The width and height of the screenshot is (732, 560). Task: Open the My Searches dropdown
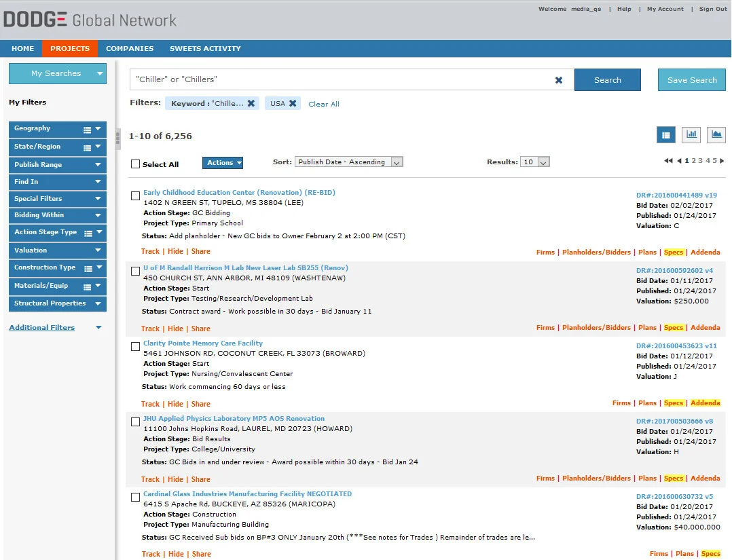coord(58,74)
